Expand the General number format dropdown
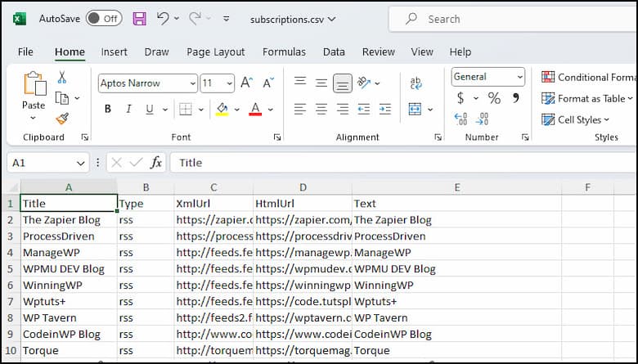 [519, 77]
